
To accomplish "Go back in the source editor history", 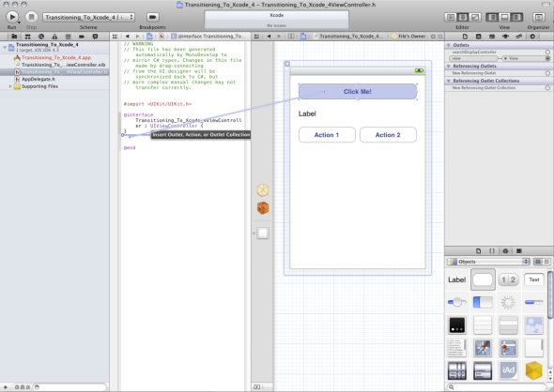I will coord(127,37).
